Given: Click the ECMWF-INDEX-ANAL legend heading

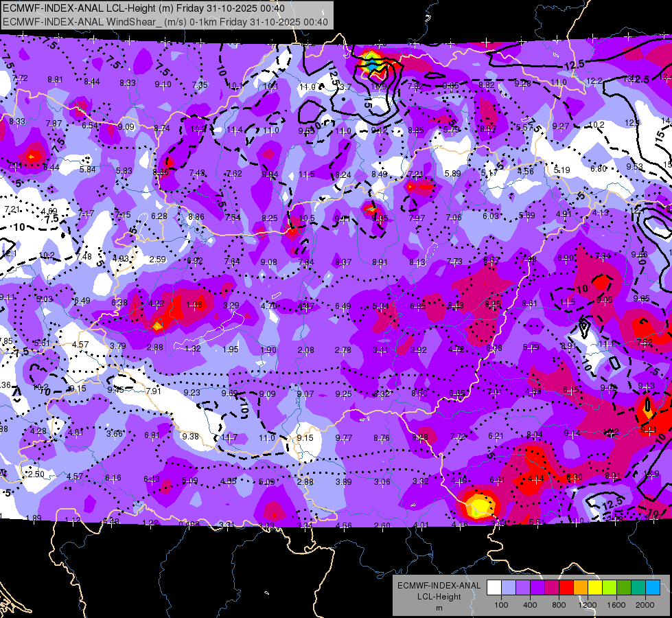Looking at the screenshot, I should 439,586.
